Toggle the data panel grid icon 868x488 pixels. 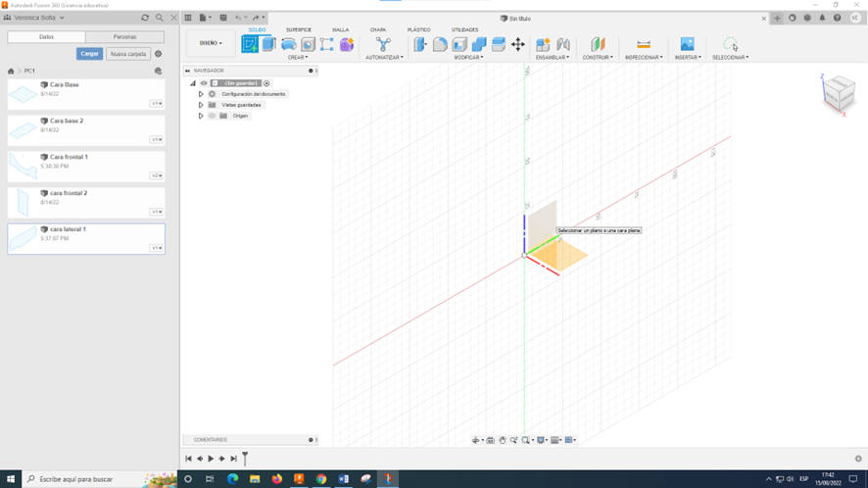click(x=188, y=18)
